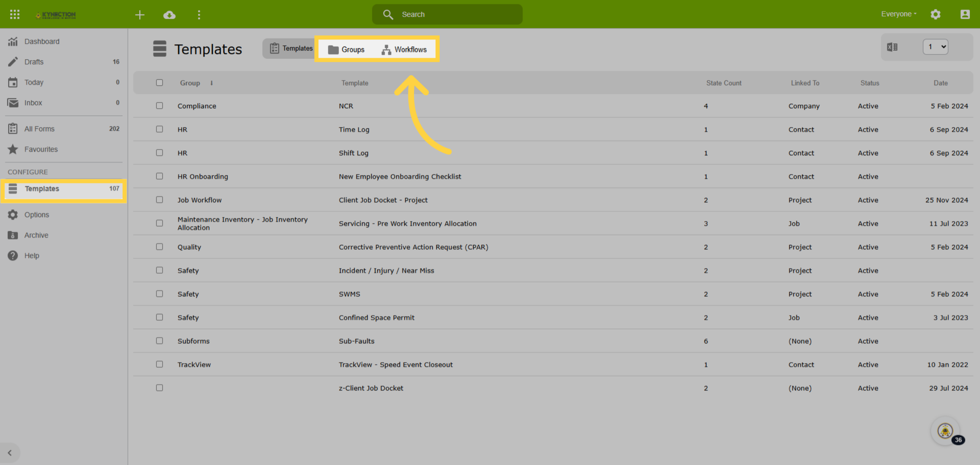
Task: Click the plus icon to add new
Action: point(140,15)
